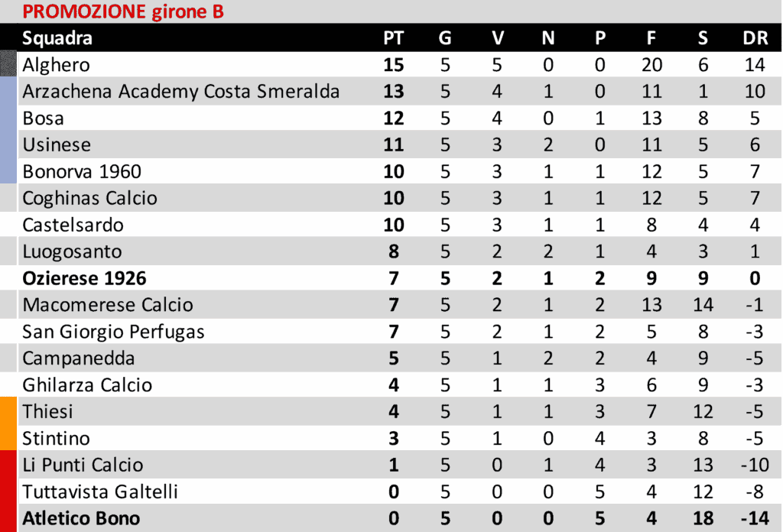Click the Coghinas Calcio team name
The image size is (783, 532).
coord(89,199)
